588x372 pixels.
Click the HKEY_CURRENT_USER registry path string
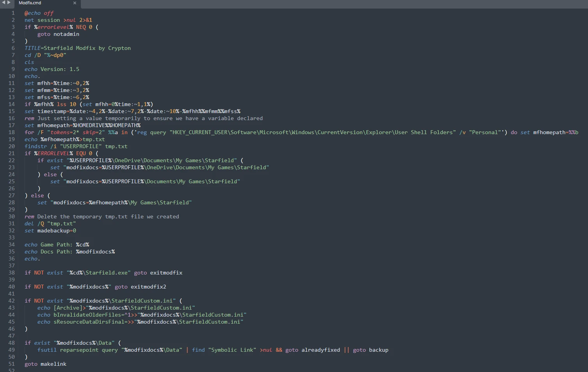(x=312, y=133)
